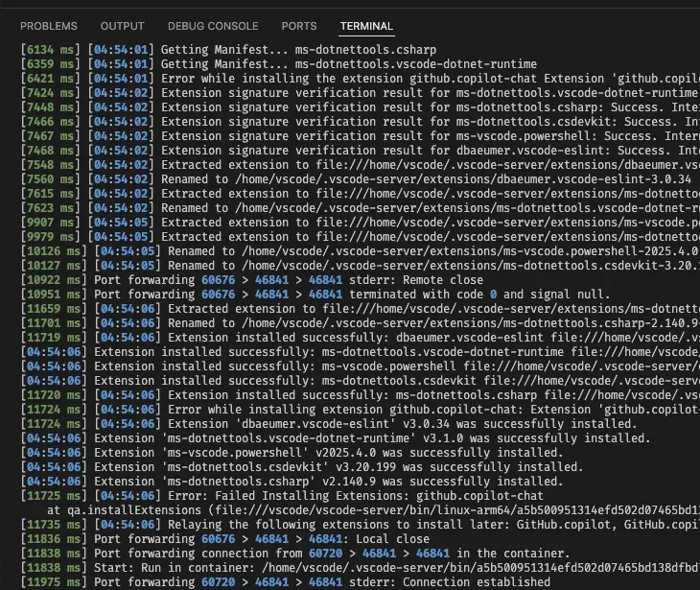Image resolution: width=700 pixels, height=590 pixels.
Task: Click the "Renamed to" ms-dotnettools.csharp-2.140.9 path
Action: (x=471, y=323)
